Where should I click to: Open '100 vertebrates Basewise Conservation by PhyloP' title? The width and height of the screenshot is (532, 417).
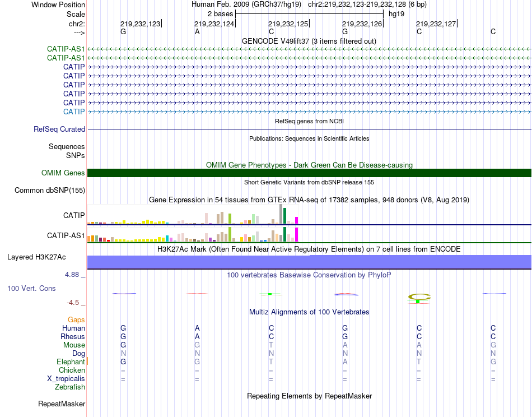(309, 275)
